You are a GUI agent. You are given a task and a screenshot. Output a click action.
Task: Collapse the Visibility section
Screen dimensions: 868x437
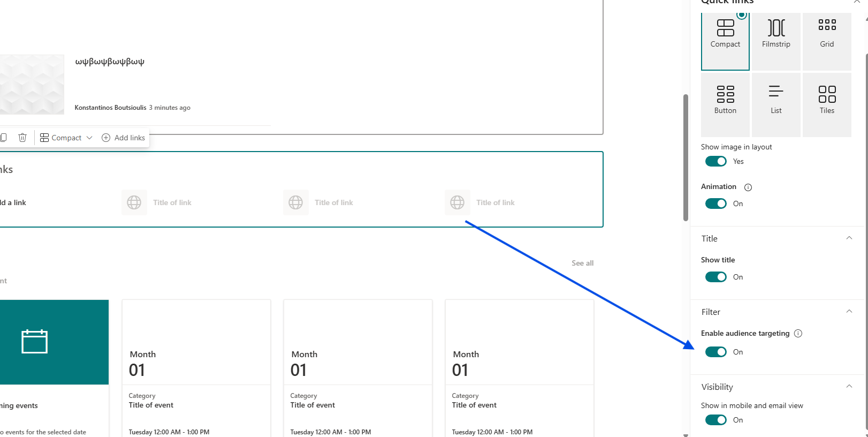[x=849, y=387]
